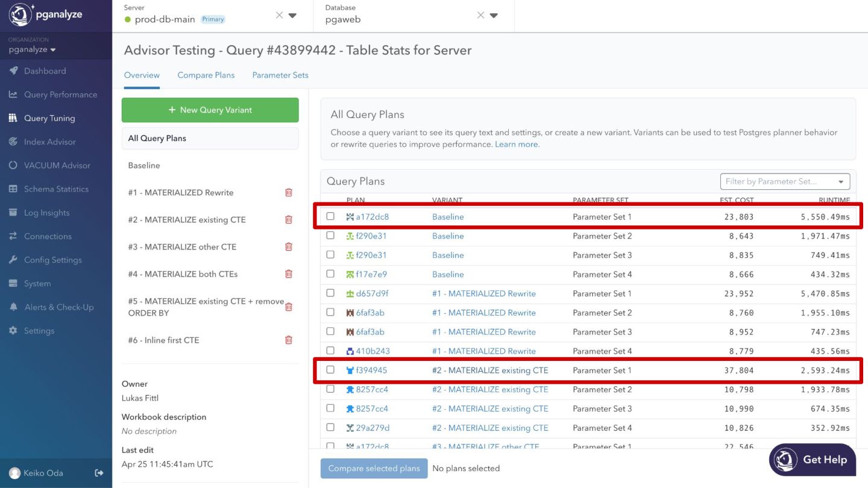The width and height of the screenshot is (868, 488).
Task: Open Baseline variant link for a172dc8
Action: (x=448, y=217)
